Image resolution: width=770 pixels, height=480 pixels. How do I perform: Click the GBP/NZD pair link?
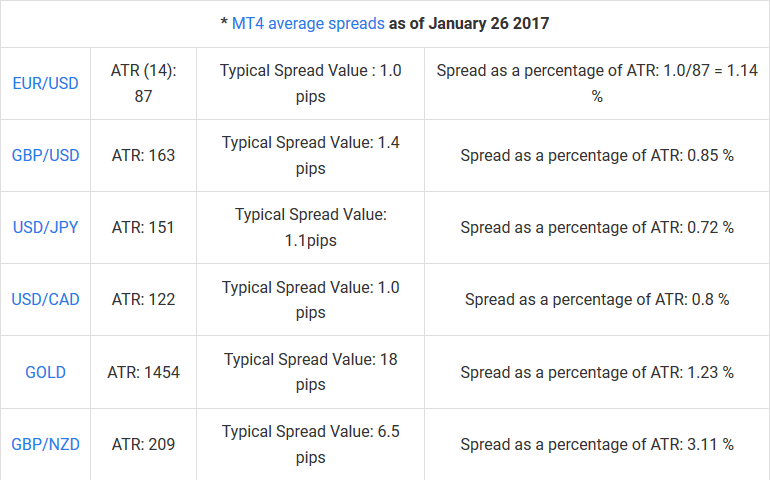[x=45, y=443]
